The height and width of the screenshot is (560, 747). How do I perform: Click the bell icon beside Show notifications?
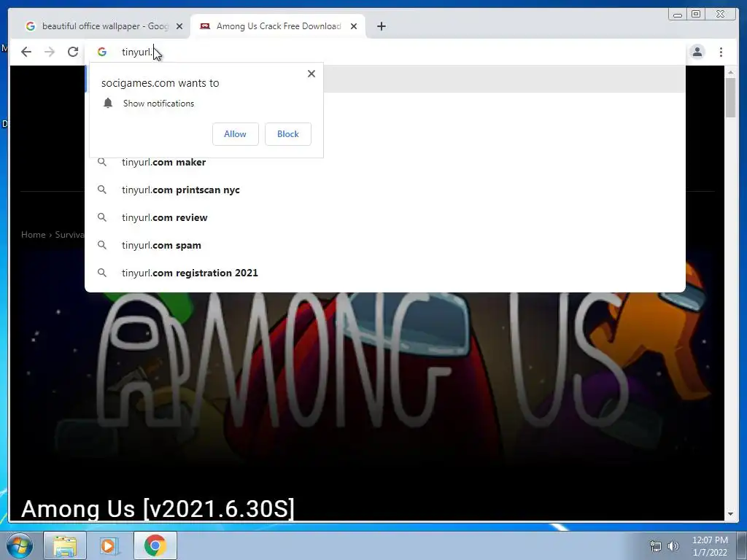pyautogui.click(x=108, y=104)
